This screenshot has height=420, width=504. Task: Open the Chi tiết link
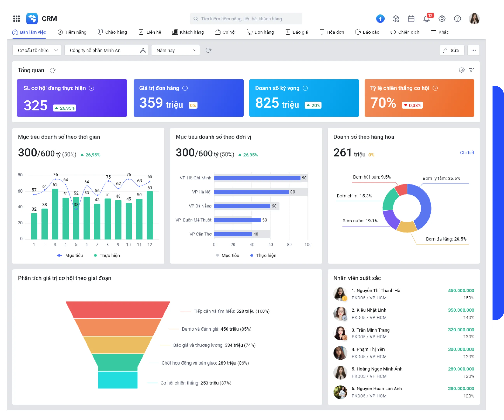467,153
